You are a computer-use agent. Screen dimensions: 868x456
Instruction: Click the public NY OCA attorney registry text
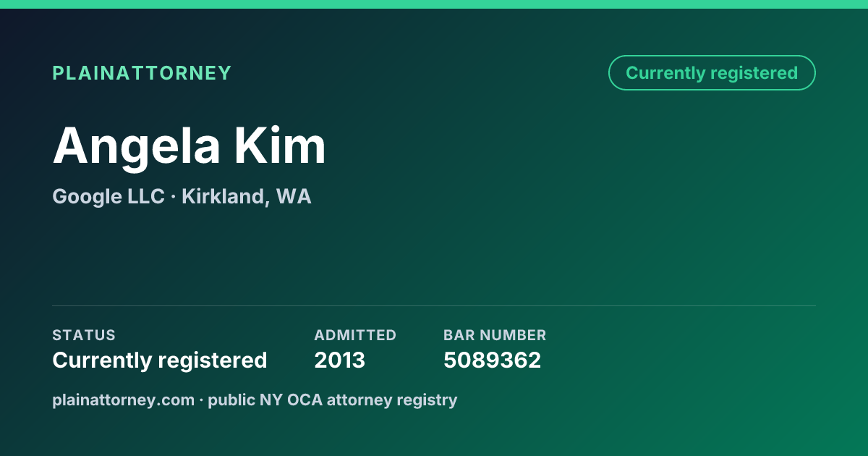click(333, 400)
